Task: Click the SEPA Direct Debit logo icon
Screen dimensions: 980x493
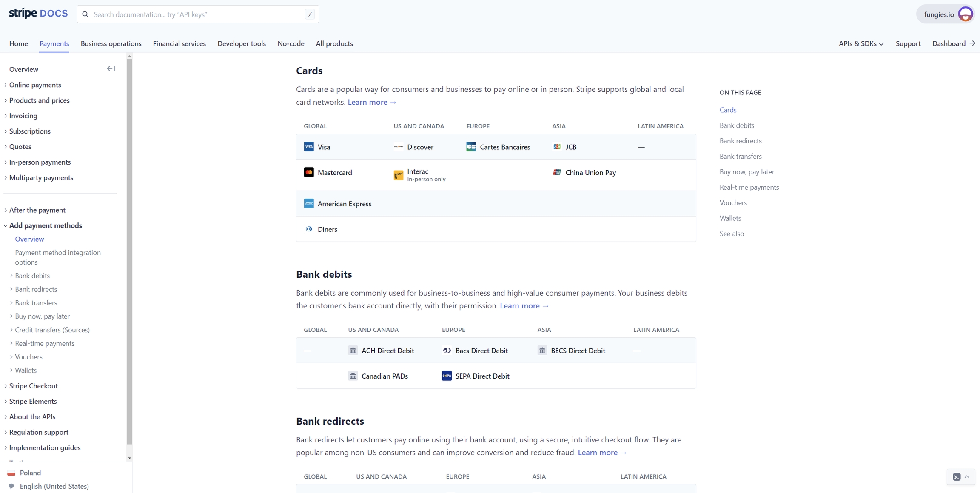Action: coord(447,376)
